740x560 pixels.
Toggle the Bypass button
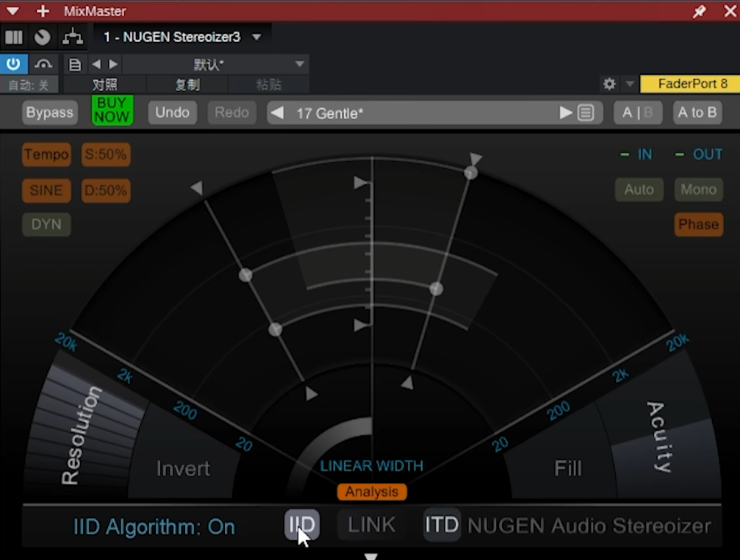(x=50, y=112)
